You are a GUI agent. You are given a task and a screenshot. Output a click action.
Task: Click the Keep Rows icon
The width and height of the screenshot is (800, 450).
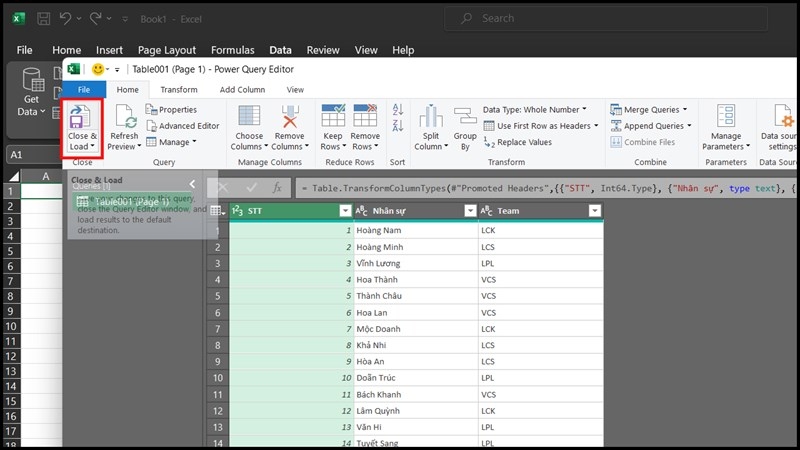pyautogui.click(x=333, y=118)
